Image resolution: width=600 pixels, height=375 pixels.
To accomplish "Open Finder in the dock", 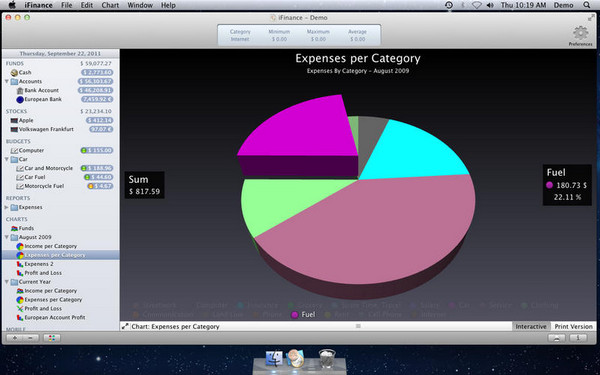I will point(274,359).
